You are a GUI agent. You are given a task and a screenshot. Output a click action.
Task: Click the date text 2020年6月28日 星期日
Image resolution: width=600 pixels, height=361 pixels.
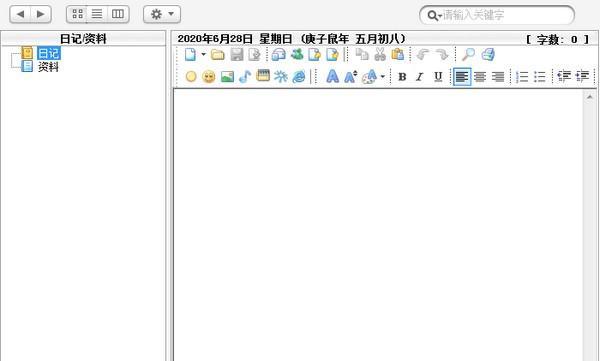tap(235, 39)
